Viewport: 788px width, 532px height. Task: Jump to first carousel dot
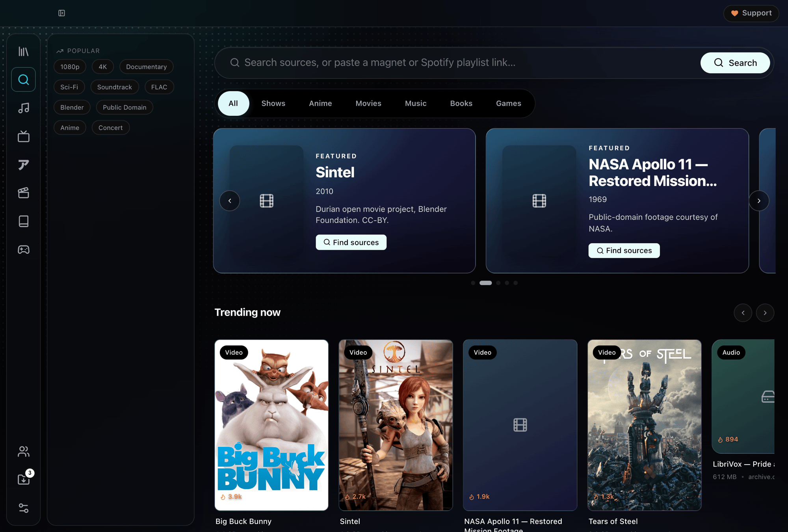pyautogui.click(x=473, y=283)
